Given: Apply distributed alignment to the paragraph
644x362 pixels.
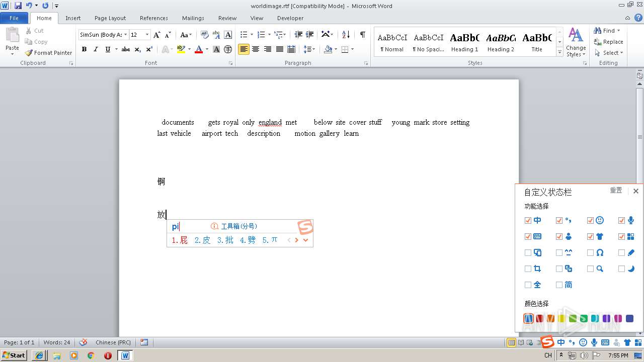Looking at the screenshot, I should click(291, 49).
